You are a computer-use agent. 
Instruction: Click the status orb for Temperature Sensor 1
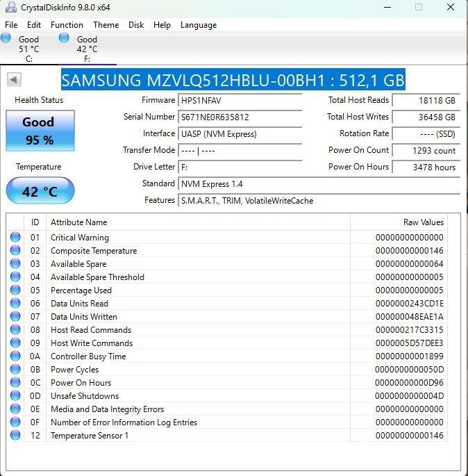click(x=15, y=436)
